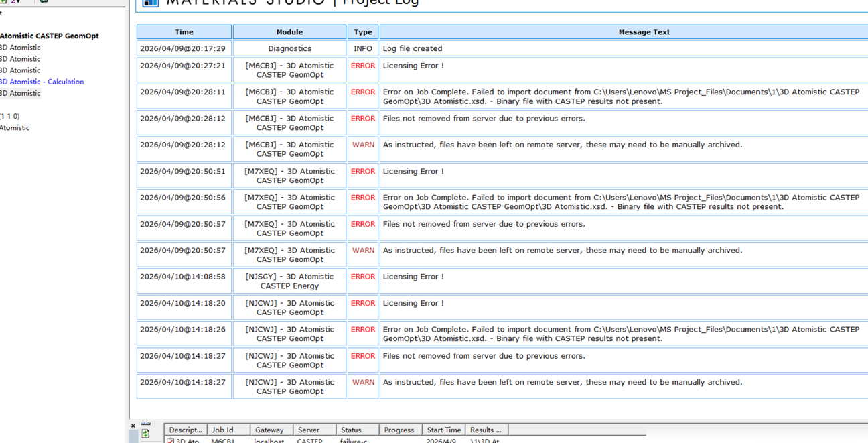Close the job explorer panel with the x
This screenshot has width=868, height=443.
pos(133,426)
